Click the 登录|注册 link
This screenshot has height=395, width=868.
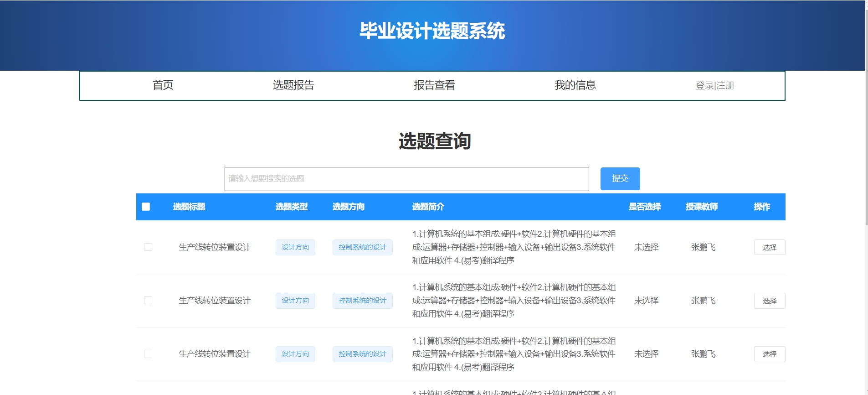pos(714,86)
